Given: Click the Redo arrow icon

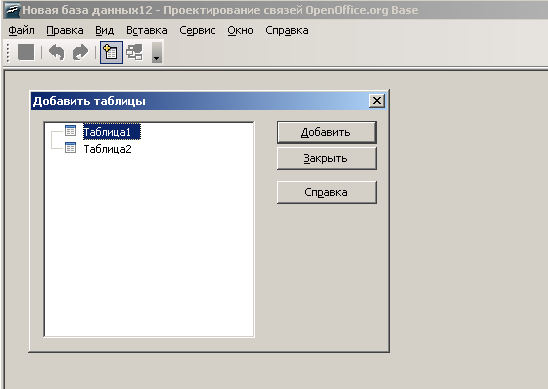Looking at the screenshot, I should tap(80, 52).
